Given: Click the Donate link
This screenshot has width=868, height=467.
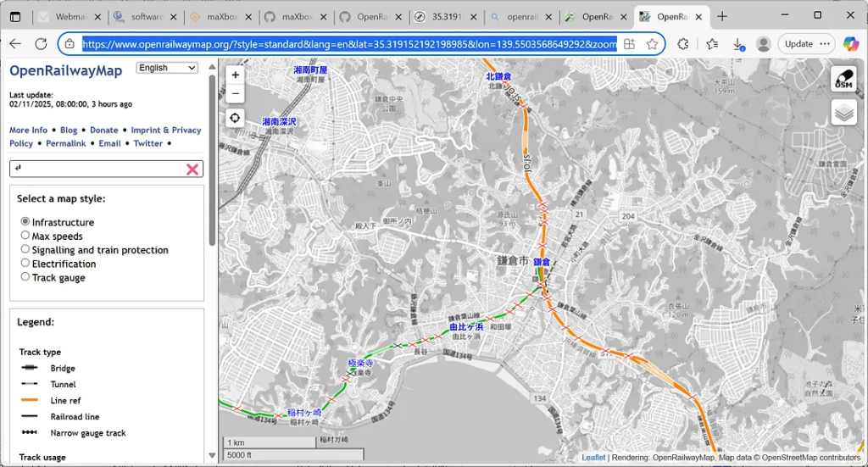Looking at the screenshot, I should coord(103,130).
